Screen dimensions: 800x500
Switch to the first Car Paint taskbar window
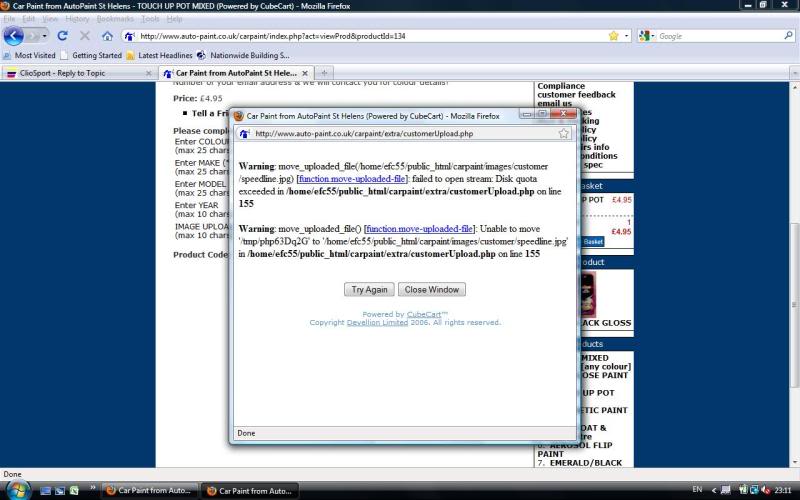point(149,490)
